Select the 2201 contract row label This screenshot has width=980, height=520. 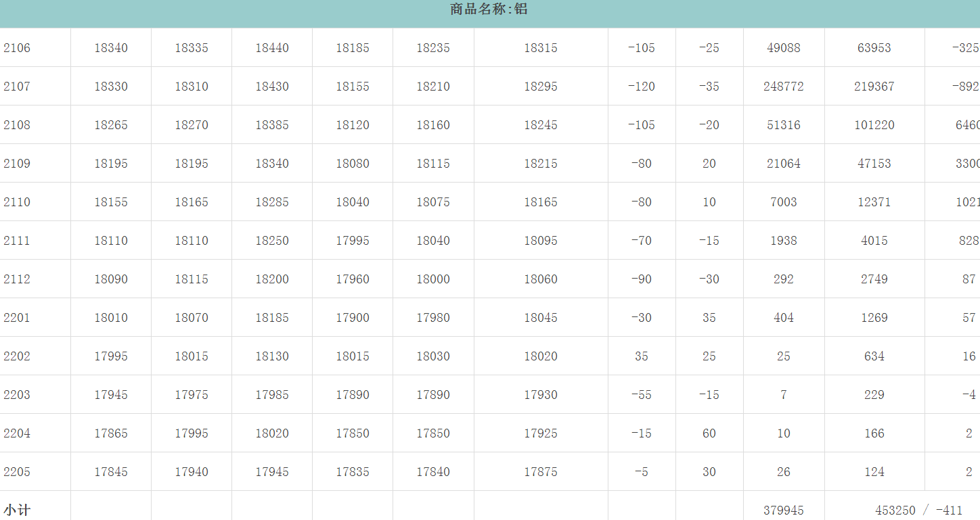pos(17,318)
